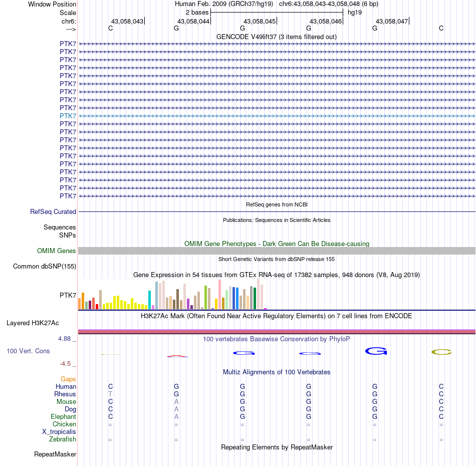Screen dimensions: 476x466
Task: Click the light-blue highlighted PTK7 transcript label
Action: pos(68,116)
